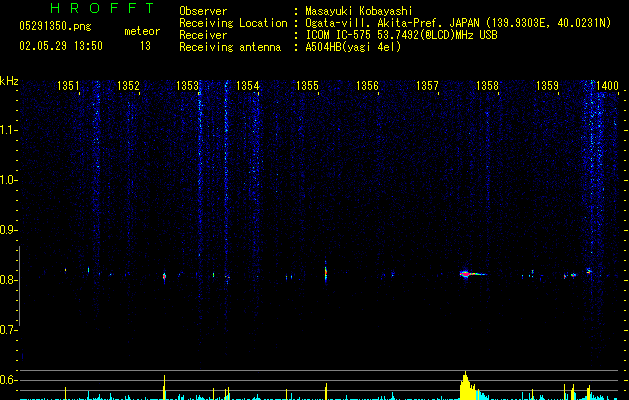
Task: Select the A504HB(yagi 4el) antenna text
Action: [x=353, y=47]
